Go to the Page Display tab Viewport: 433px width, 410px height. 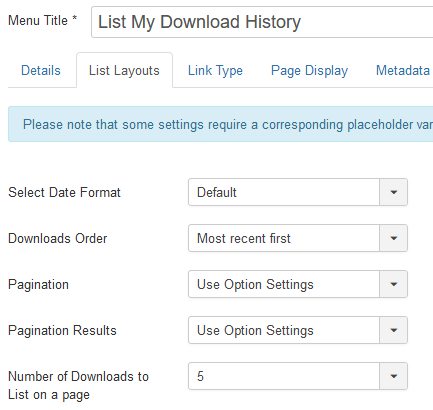tap(309, 71)
